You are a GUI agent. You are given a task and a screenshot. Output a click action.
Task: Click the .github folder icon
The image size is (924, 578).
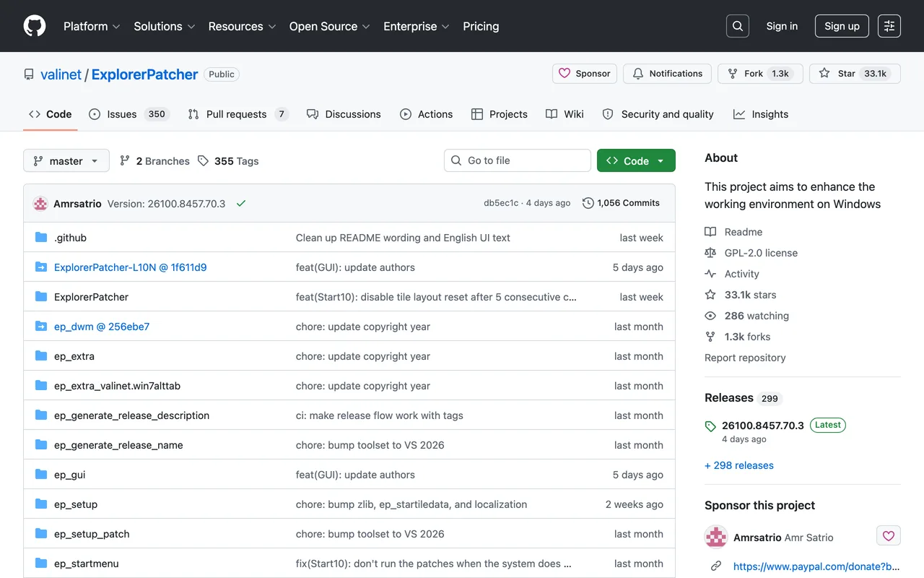tap(41, 238)
